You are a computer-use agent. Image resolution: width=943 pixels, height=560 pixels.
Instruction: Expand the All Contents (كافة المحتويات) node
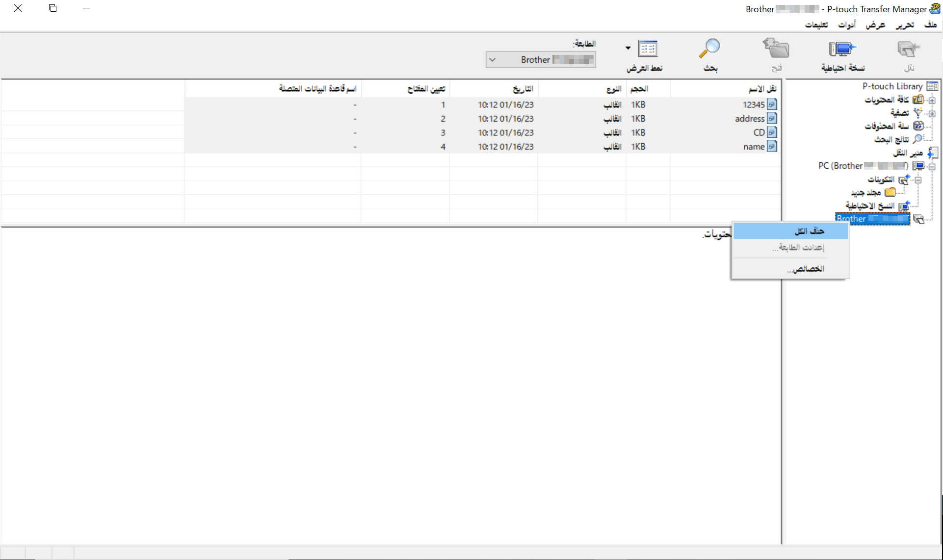tap(932, 100)
